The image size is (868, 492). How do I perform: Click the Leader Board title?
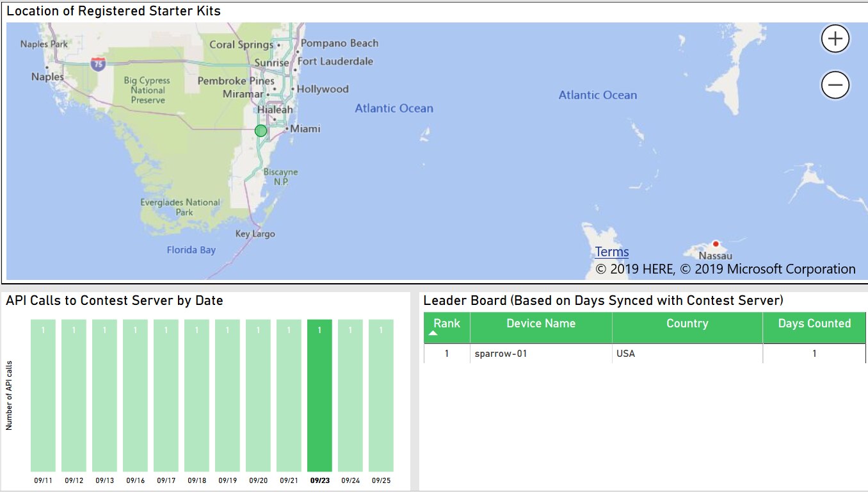[603, 300]
